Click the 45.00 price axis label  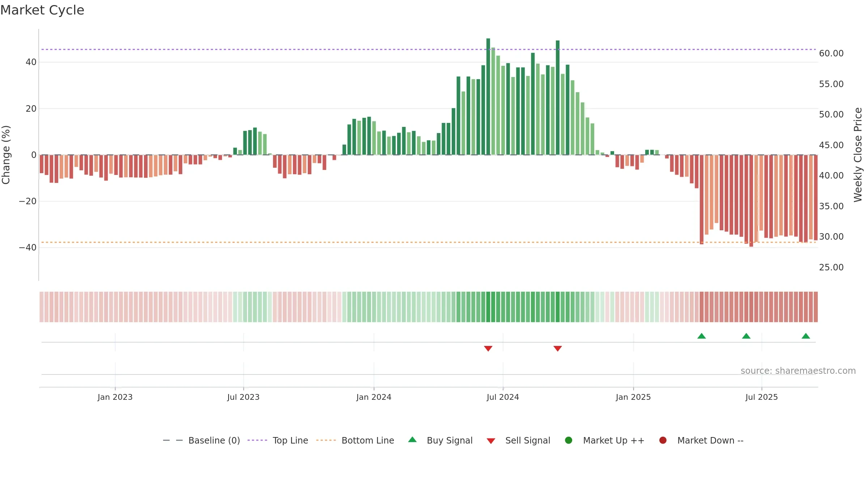tap(831, 145)
